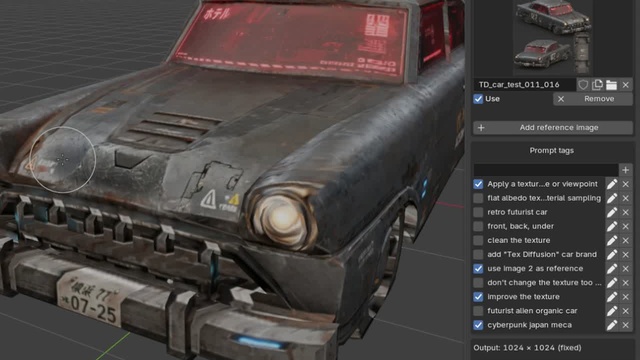Viewport: 640px width, 360px height.
Task: Click the Remove button
Action: click(x=593, y=99)
